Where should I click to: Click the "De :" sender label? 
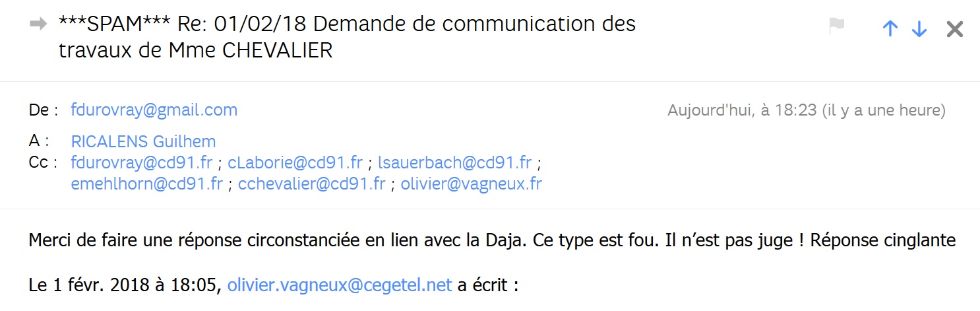click(44, 110)
